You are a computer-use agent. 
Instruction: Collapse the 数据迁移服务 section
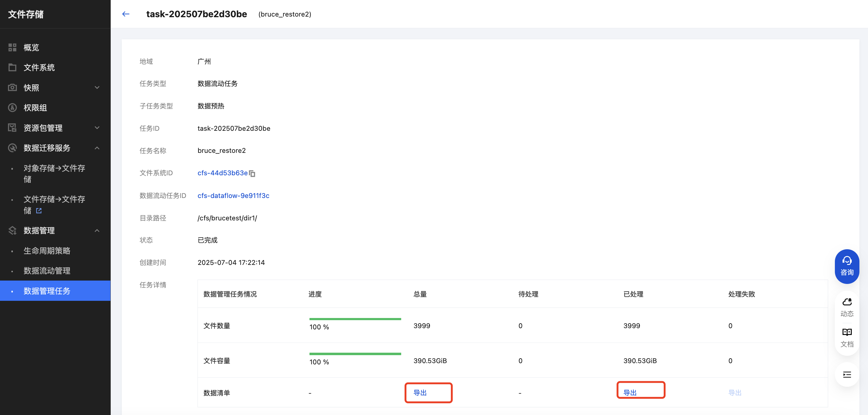pyautogui.click(x=97, y=148)
